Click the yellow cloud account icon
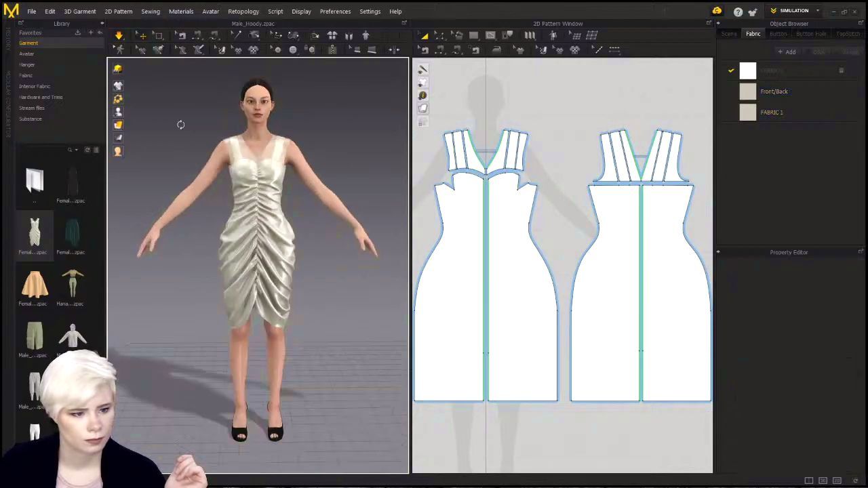 tap(717, 12)
